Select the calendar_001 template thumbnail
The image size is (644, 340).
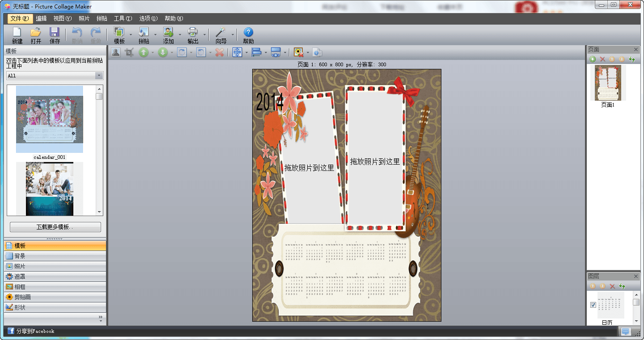pos(50,119)
